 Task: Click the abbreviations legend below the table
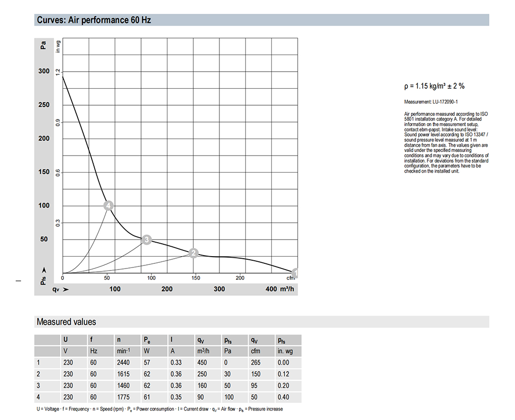(x=159, y=409)
